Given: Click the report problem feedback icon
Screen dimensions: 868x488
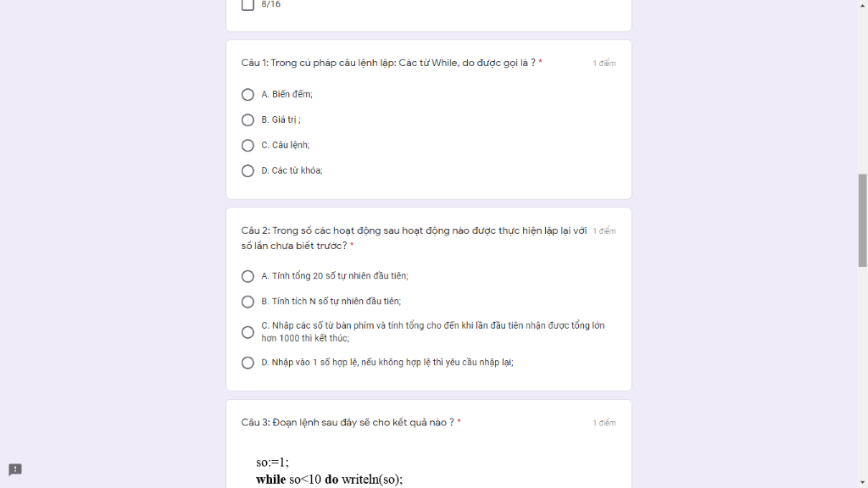Looking at the screenshot, I should 15,469.
